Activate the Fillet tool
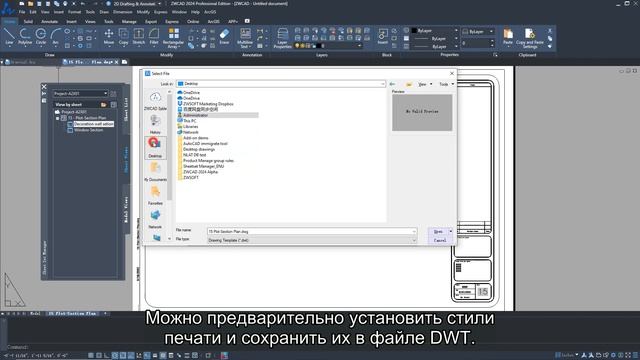 point(154,36)
